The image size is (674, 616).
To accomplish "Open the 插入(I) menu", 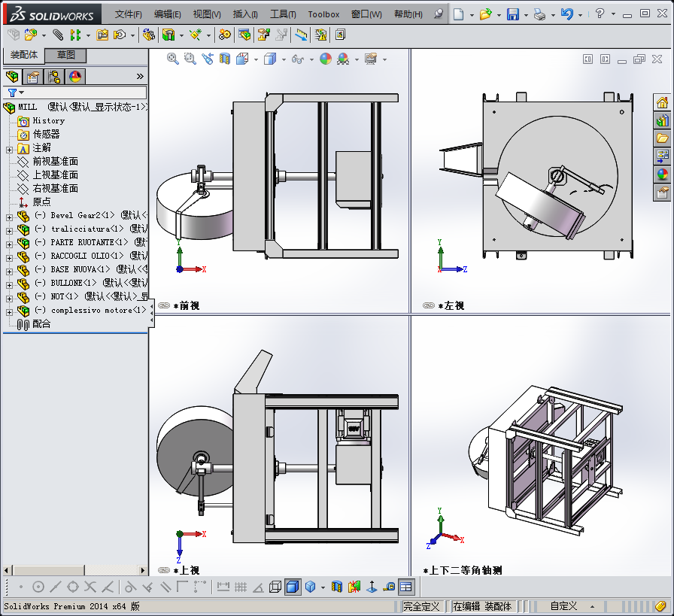I will [x=245, y=14].
